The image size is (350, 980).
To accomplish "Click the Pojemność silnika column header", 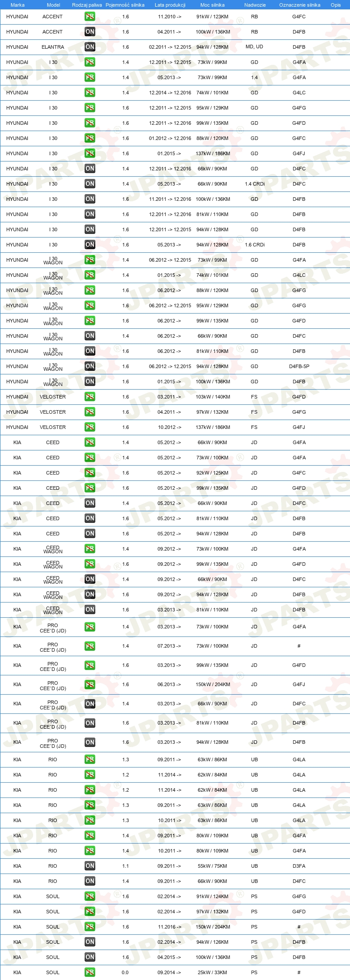I will 125,5.
